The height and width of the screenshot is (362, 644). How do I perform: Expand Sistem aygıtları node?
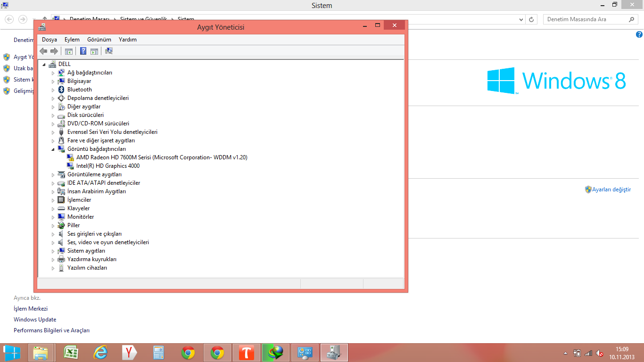(53, 251)
